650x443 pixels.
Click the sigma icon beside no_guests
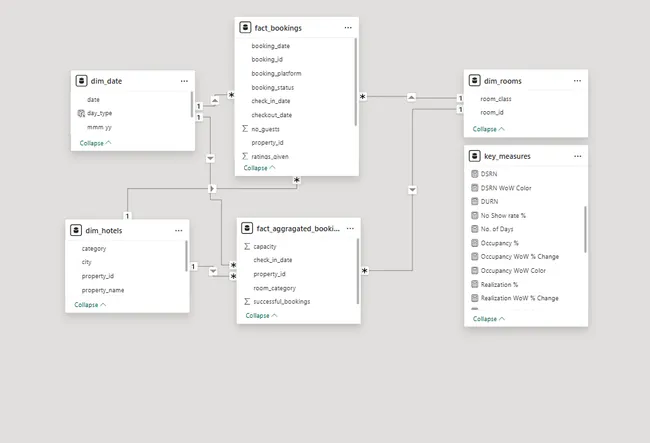(x=245, y=129)
